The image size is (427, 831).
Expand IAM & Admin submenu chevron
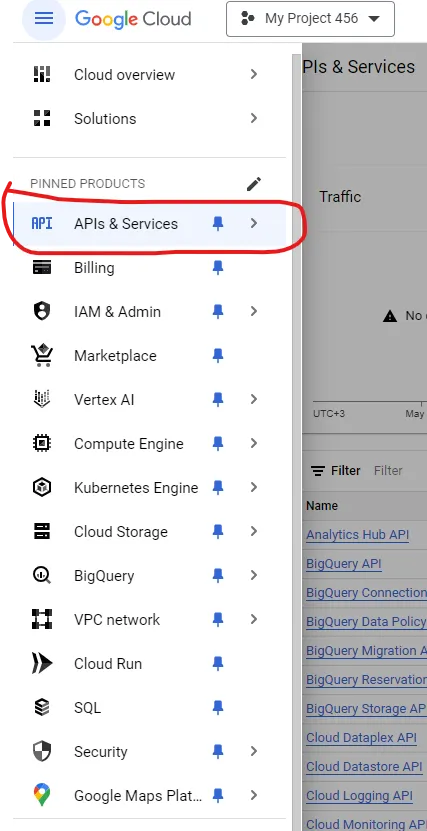(254, 312)
